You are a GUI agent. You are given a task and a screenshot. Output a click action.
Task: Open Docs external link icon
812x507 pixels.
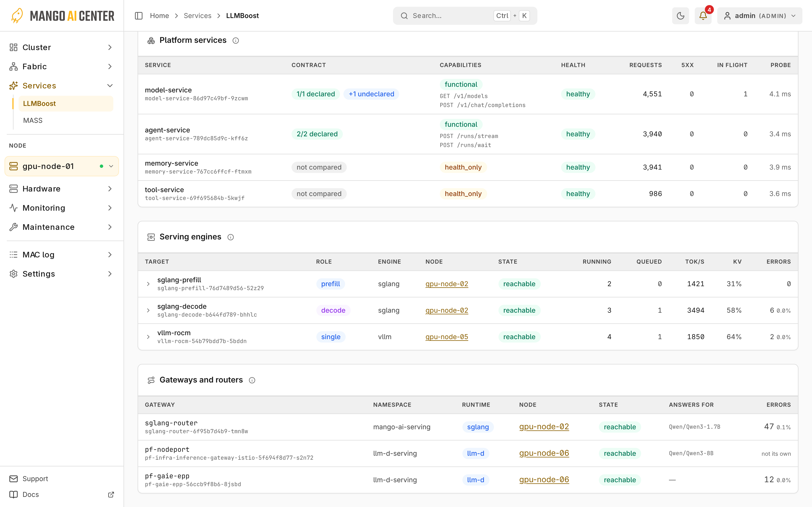[111, 494]
